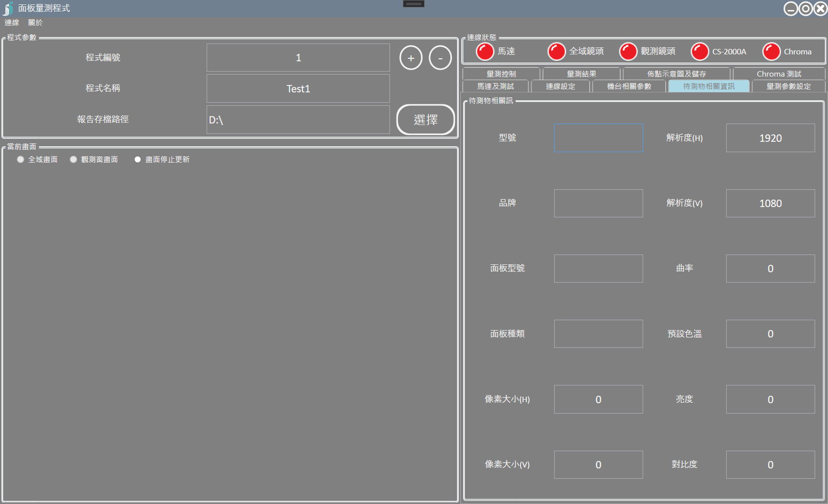Click the 報告存檔路徑 label
Screen dimensions: 828x504
103,119
